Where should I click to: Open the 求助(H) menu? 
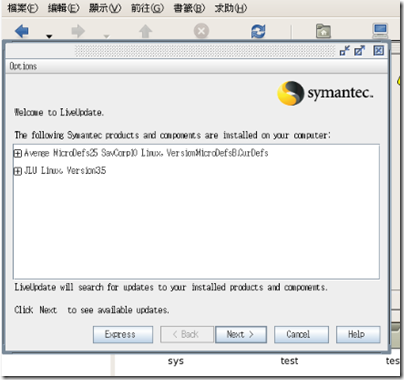[231, 8]
